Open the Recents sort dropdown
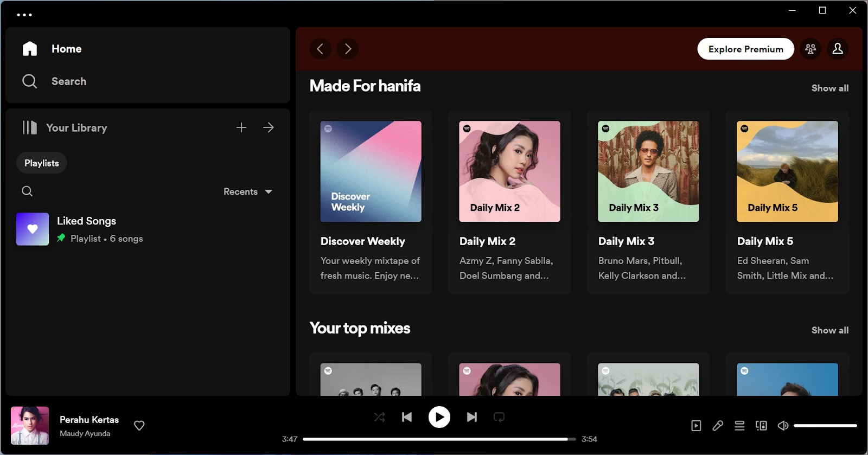The height and width of the screenshot is (455, 868). point(248,191)
